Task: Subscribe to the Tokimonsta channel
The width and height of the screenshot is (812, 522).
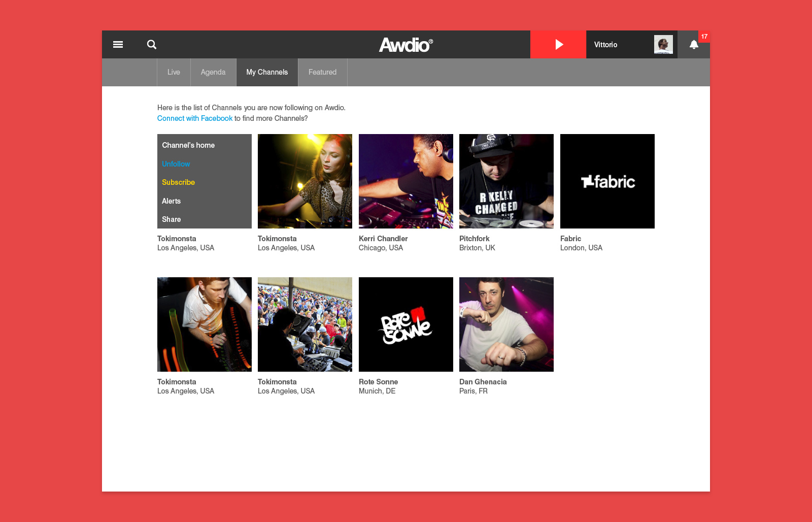Action: [x=179, y=182]
